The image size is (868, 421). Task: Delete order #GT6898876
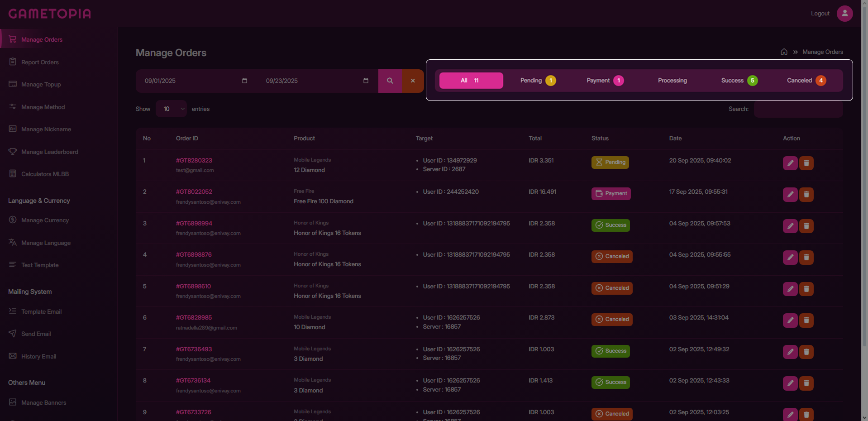click(x=806, y=258)
